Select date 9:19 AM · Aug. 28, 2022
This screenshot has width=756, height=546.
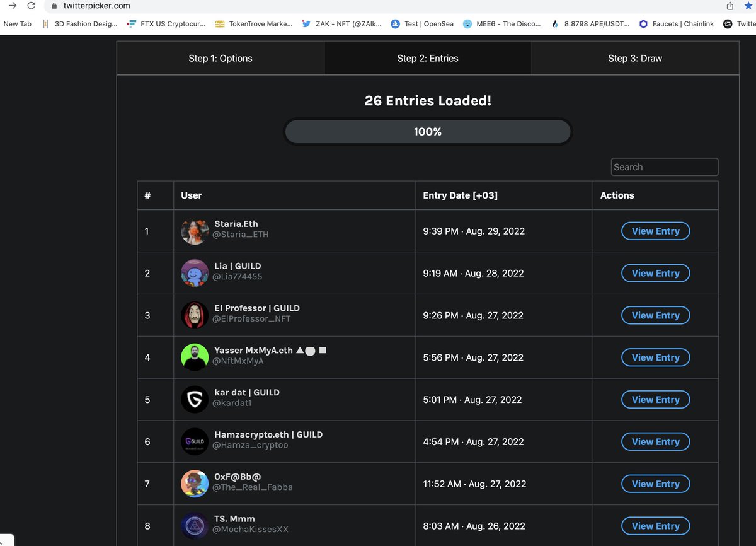473,274
